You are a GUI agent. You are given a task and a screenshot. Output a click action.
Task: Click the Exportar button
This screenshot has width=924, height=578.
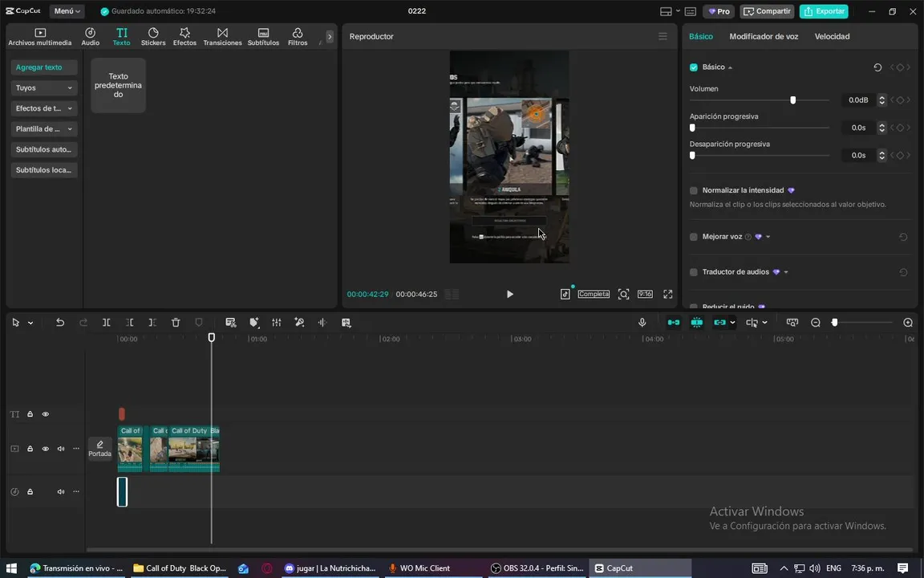(824, 11)
